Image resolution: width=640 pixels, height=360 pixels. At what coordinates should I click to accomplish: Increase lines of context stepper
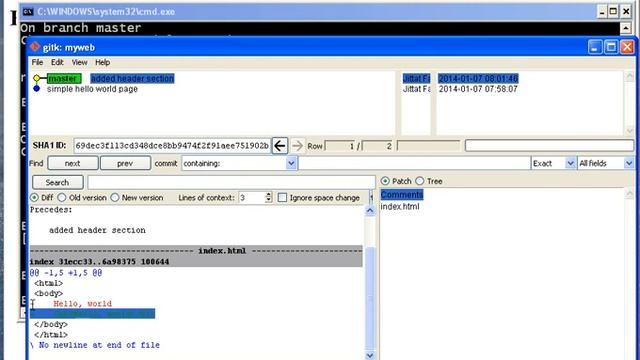[268, 195]
